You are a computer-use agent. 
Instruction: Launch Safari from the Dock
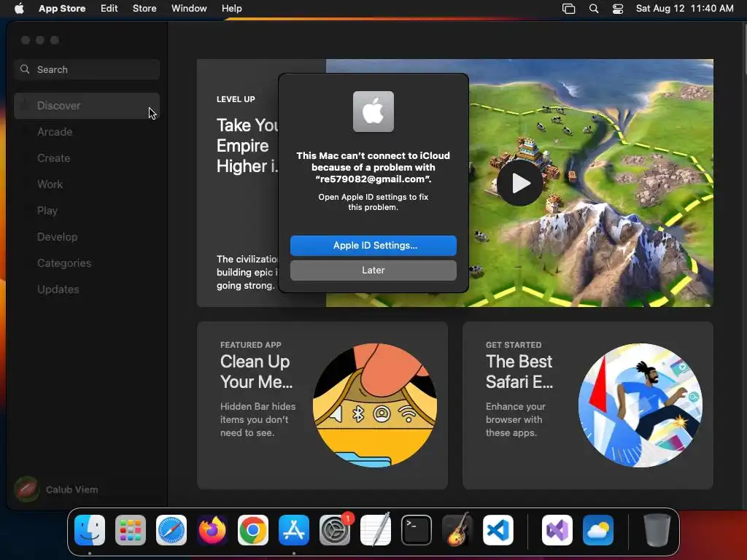click(171, 530)
